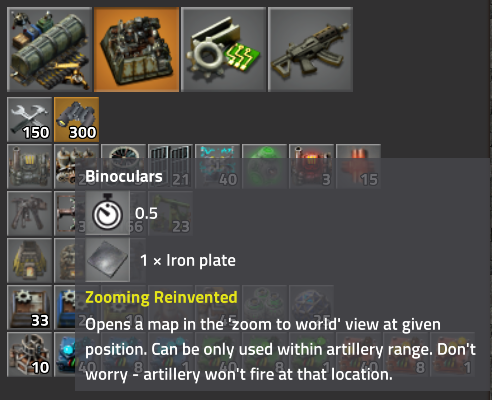Craft assembling machine 1 marked 33
Image resolution: width=492 pixels, height=400 pixels.
[x=30, y=308]
